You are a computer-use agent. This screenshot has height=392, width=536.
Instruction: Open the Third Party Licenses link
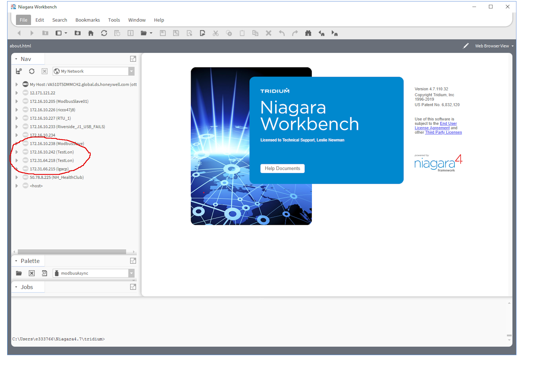pyautogui.click(x=443, y=132)
